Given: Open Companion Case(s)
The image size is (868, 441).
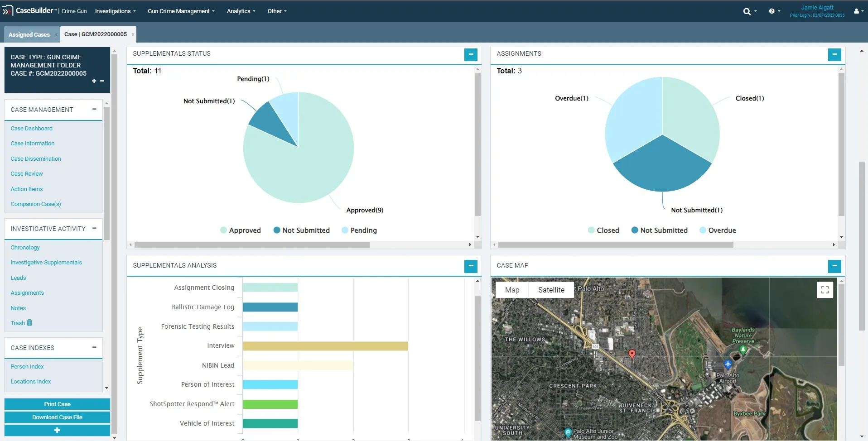Looking at the screenshot, I should click(x=36, y=204).
